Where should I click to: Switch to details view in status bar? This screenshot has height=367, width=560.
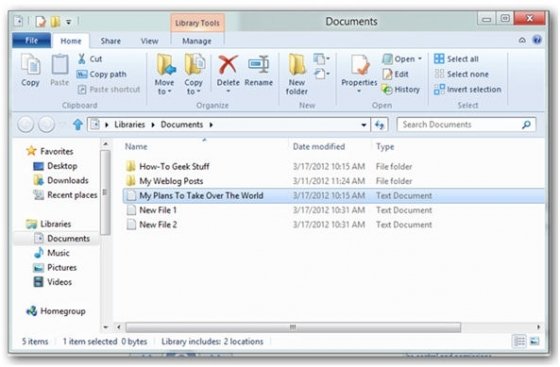tap(520, 341)
